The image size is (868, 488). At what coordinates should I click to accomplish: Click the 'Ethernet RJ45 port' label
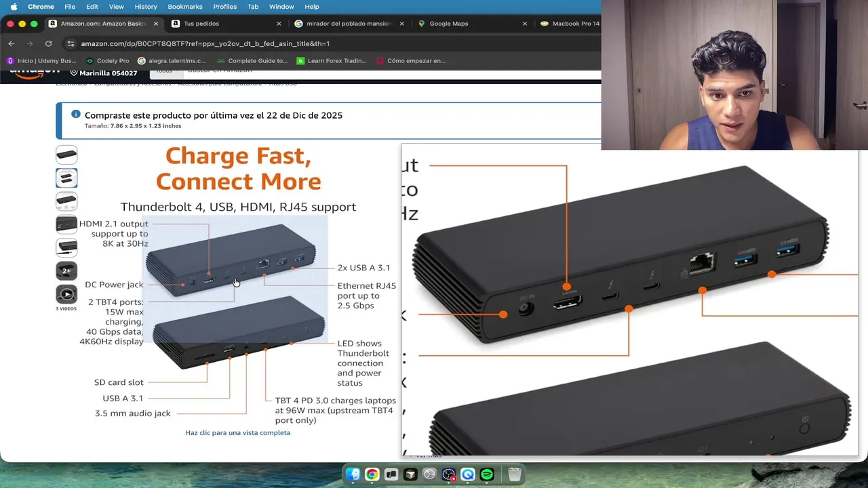(x=367, y=296)
